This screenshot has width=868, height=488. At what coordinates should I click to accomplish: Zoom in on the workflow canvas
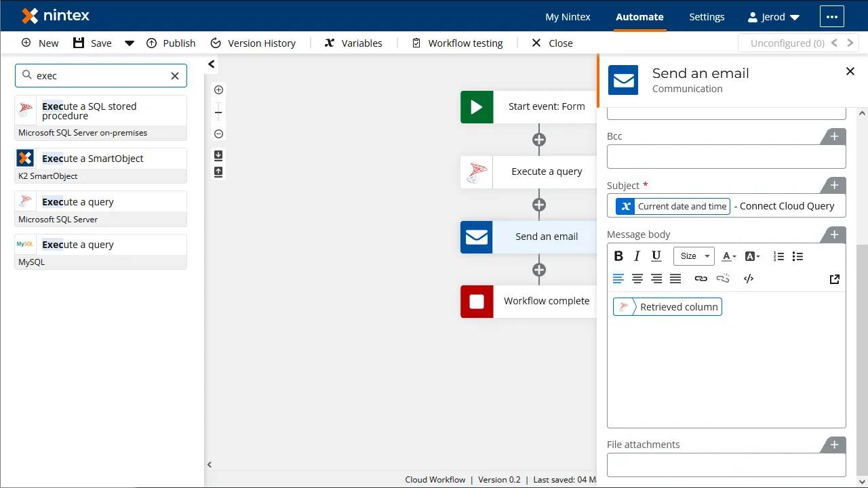[218, 89]
